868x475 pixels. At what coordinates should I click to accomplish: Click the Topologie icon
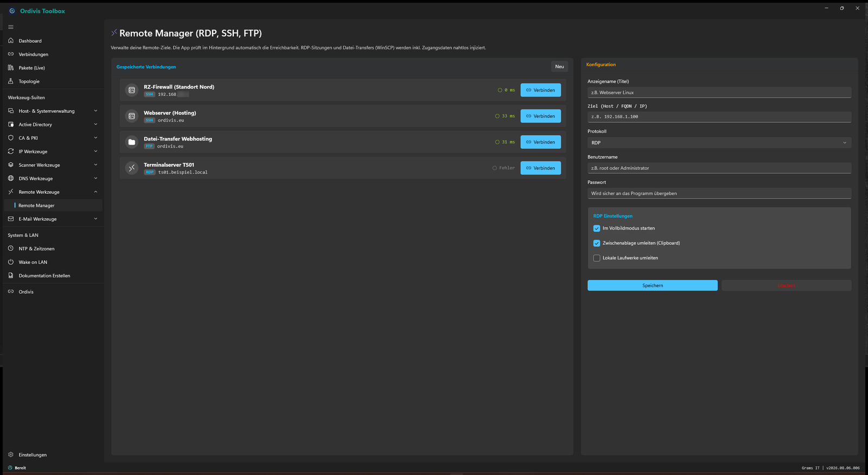coord(11,81)
